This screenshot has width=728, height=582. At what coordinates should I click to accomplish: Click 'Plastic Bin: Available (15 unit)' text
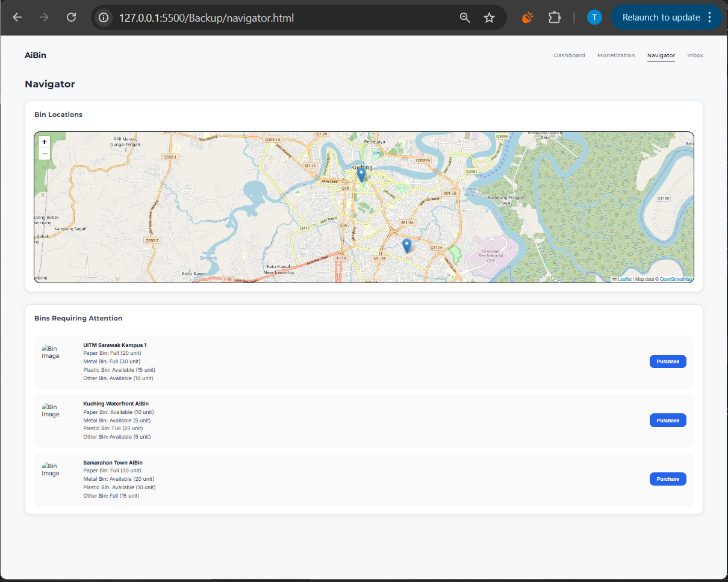pyautogui.click(x=119, y=370)
